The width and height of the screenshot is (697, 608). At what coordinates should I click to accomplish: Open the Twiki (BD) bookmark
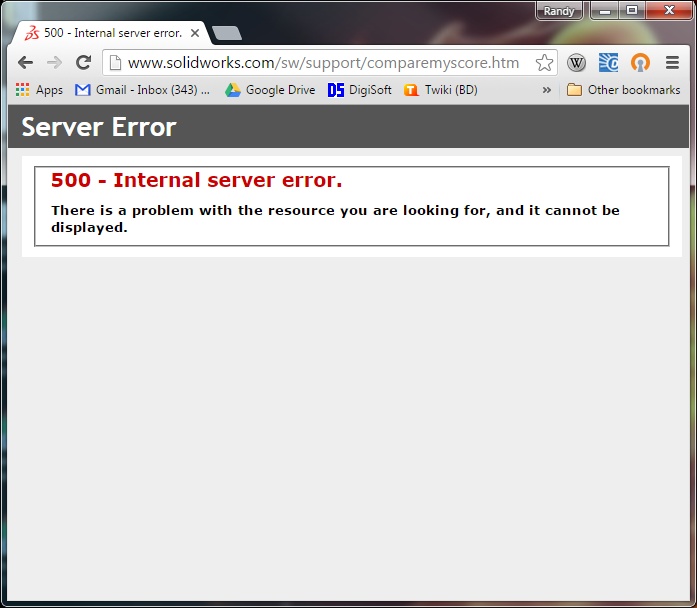point(441,90)
